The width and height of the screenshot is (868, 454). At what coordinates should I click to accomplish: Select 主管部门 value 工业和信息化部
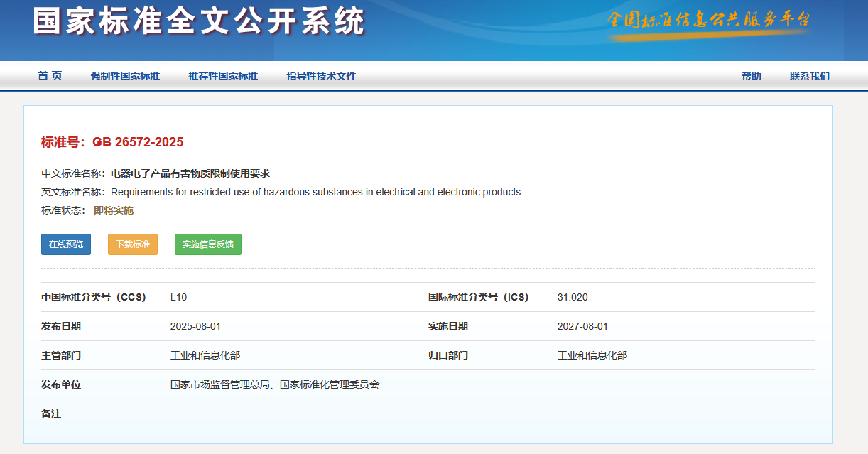(205, 355)
